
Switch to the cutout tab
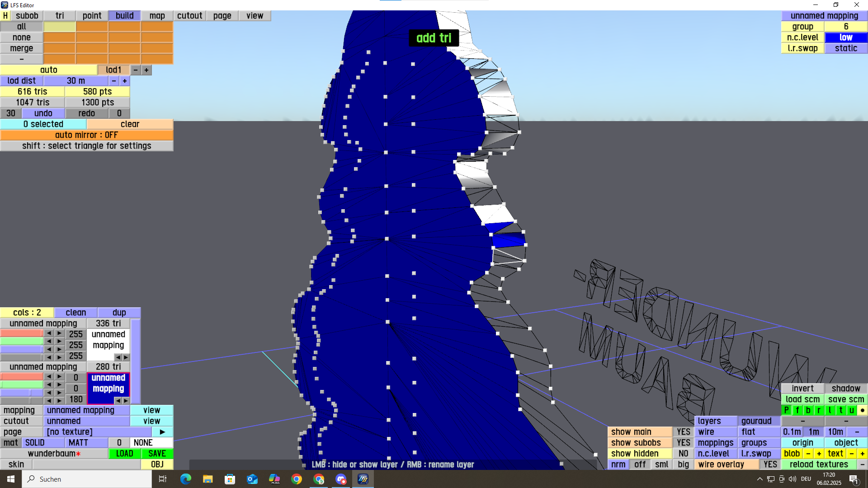click(189, 16)
